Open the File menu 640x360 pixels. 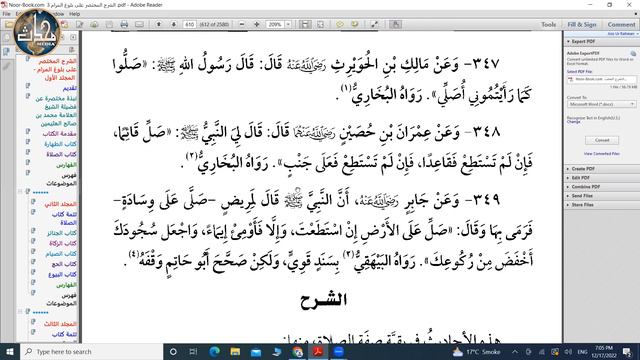(x=7, y=14)
